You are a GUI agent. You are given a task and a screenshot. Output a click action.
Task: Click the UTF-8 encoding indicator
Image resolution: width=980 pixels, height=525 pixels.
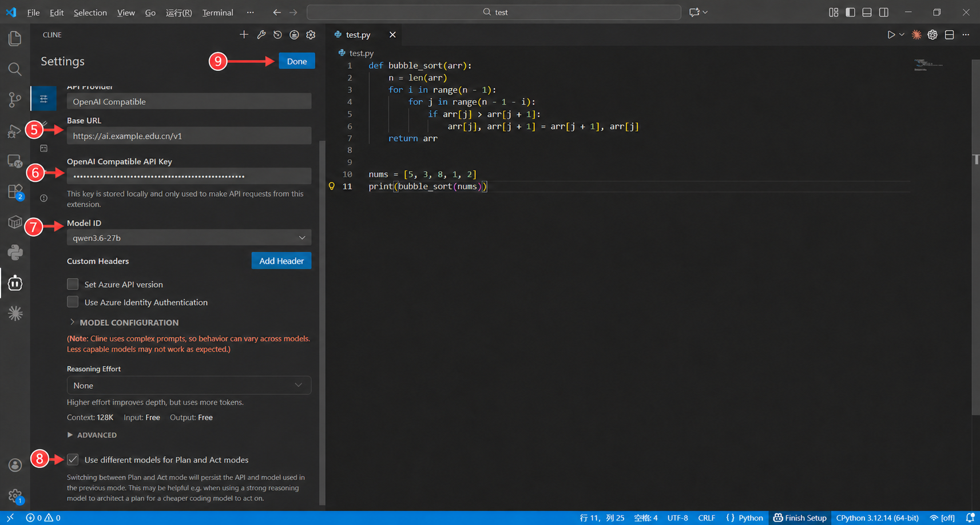677,518
